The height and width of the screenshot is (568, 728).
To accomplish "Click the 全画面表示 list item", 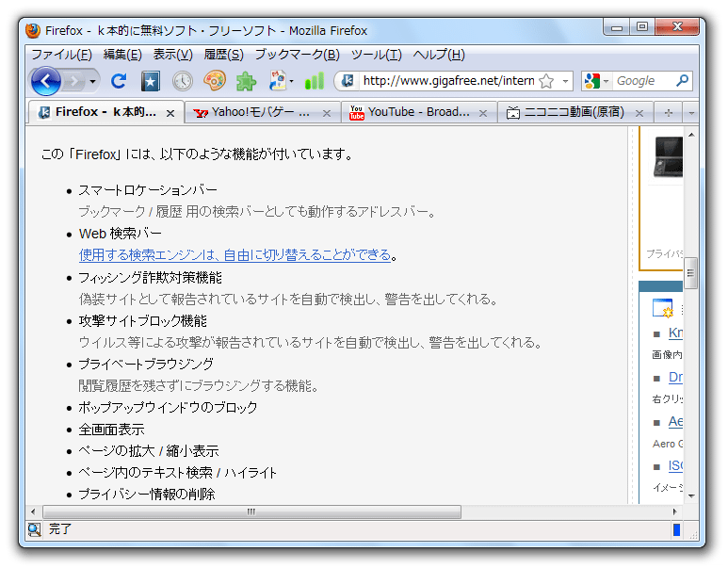I will tap(111, 430).
